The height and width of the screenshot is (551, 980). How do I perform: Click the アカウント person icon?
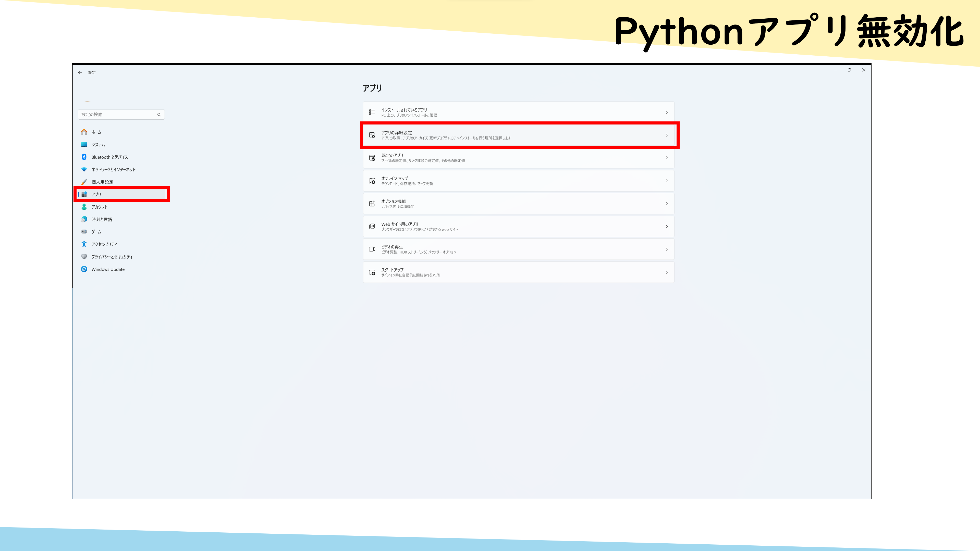click(x=84, y=207)
